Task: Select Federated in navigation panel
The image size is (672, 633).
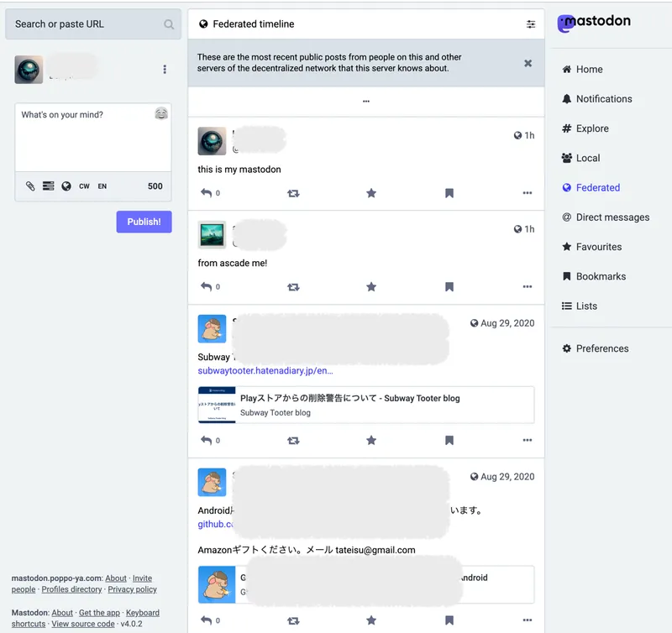Action: (x=591, y=187)
